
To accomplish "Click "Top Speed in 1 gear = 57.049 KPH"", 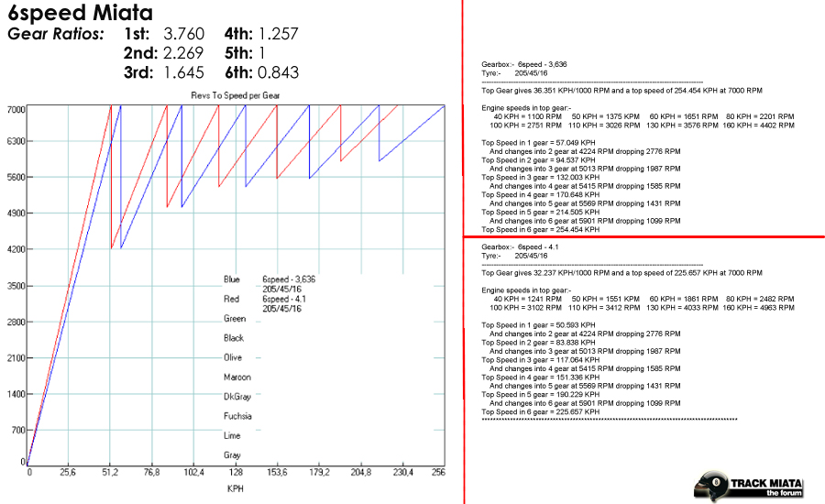I will click(x=538, y=143).
